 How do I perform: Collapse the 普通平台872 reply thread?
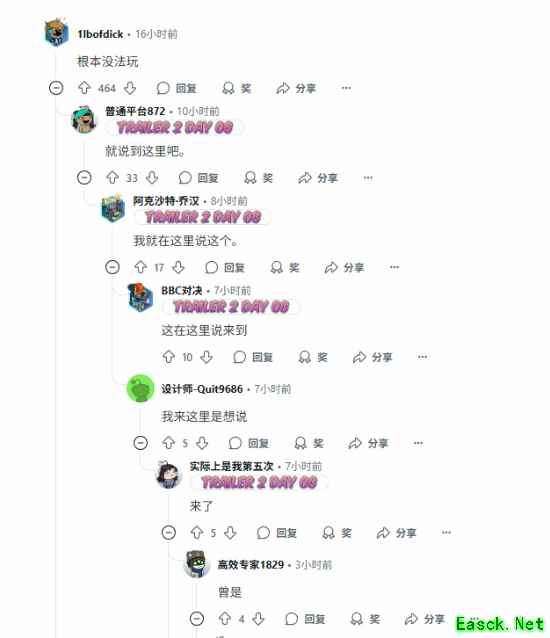84,178
